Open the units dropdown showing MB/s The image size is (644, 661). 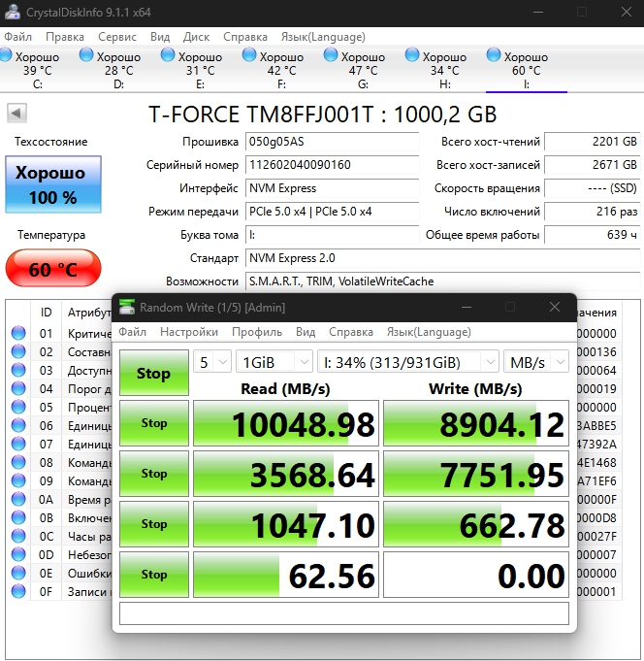tap(536, 362)
